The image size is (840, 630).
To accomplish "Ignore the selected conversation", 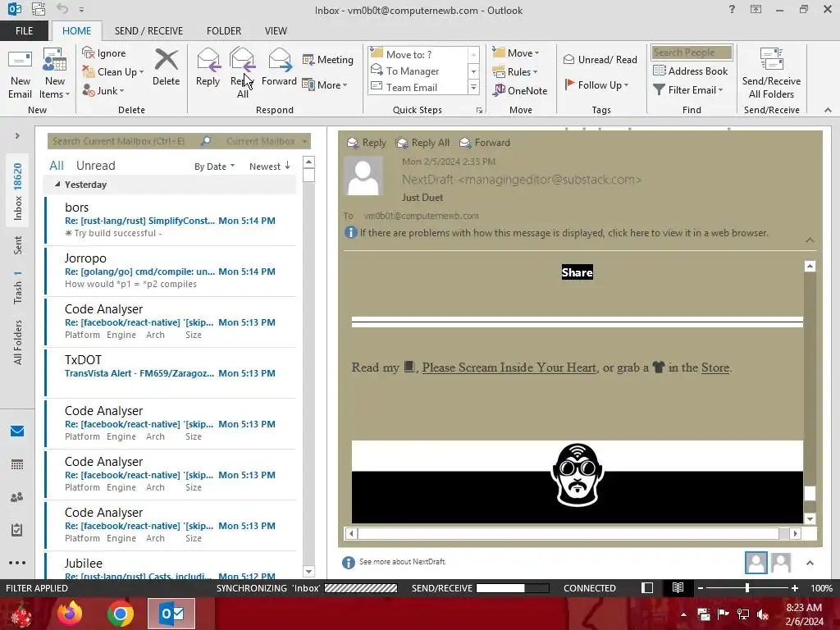I will 104,53.
